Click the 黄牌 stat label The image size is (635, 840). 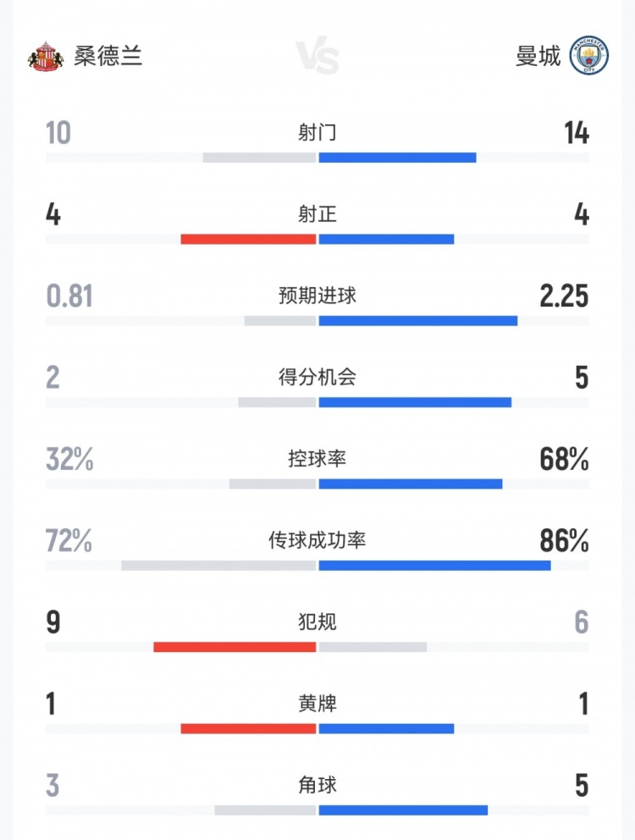point(317,704)
